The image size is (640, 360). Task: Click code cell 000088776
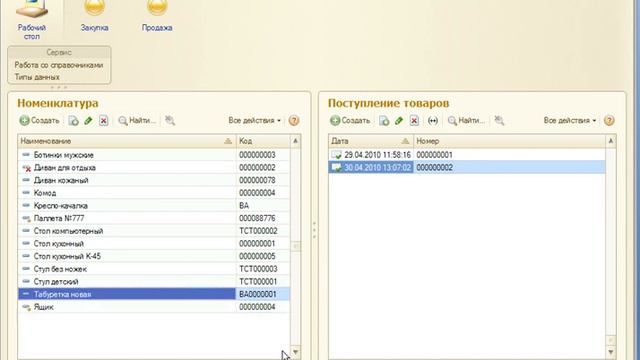pos(263,218)
